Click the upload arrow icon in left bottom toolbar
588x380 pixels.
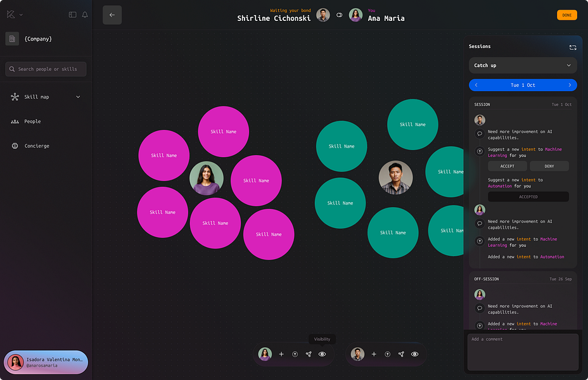coord(295,354)
